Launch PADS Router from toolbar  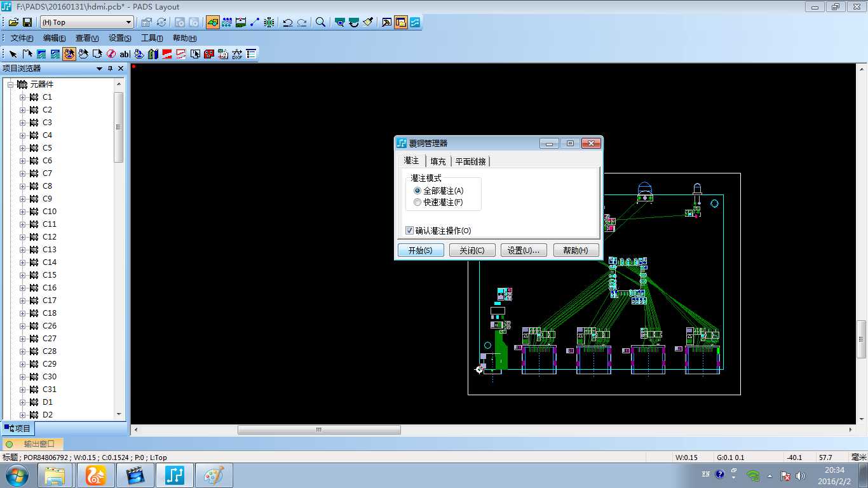click(x=415, y=22)
